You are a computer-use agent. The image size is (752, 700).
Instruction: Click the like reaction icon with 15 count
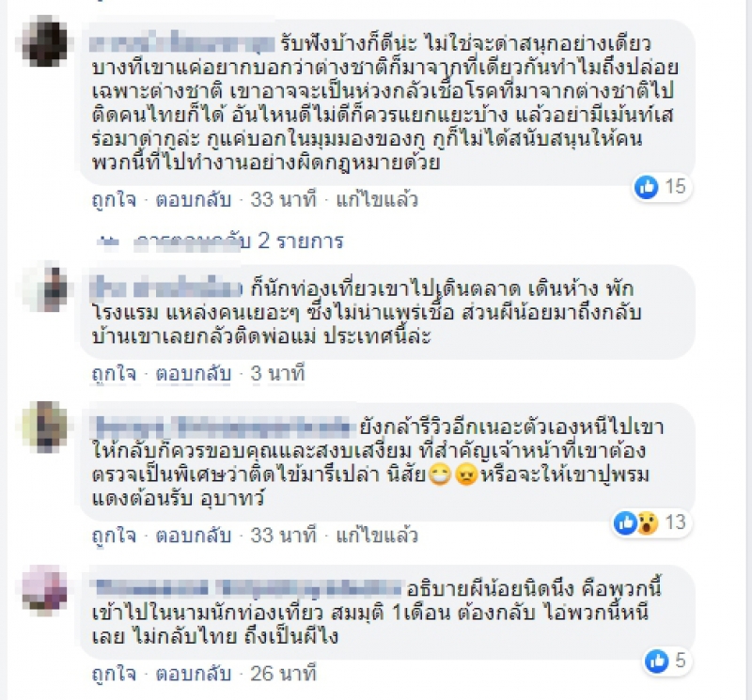[x=646, y=186]
